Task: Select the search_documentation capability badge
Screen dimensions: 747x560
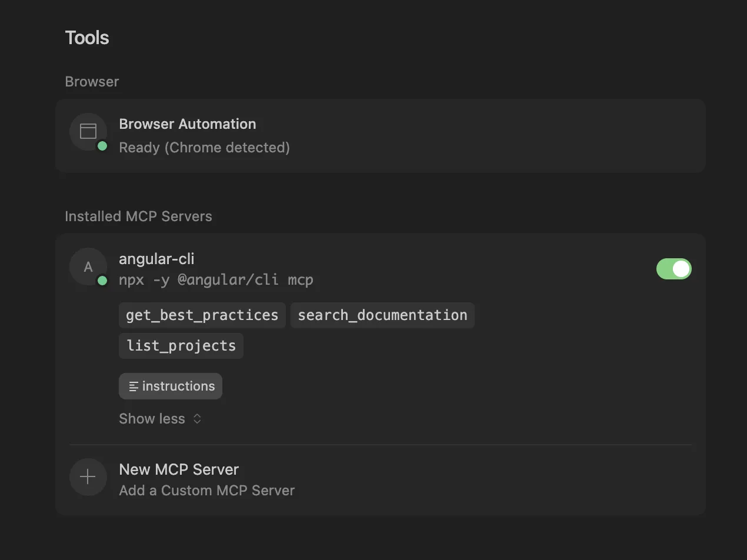Action: [382, 315]
